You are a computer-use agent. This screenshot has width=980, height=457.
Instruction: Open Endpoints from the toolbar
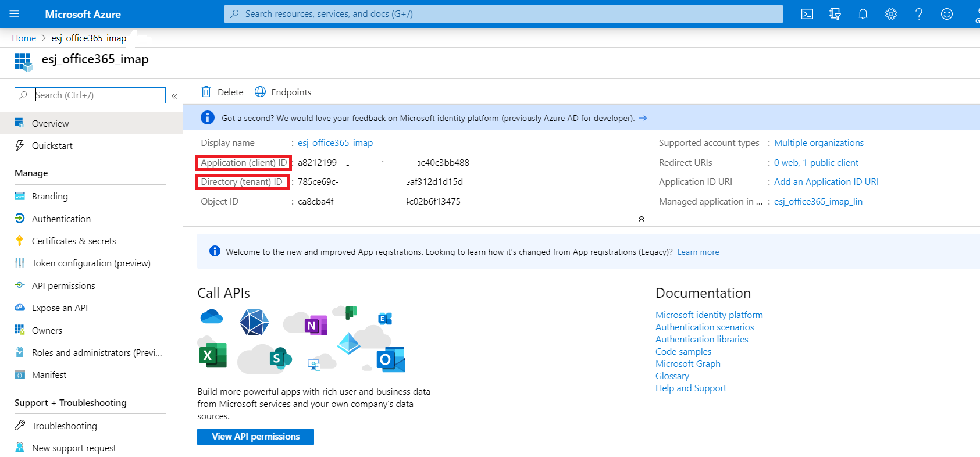[x=283, y=92]
